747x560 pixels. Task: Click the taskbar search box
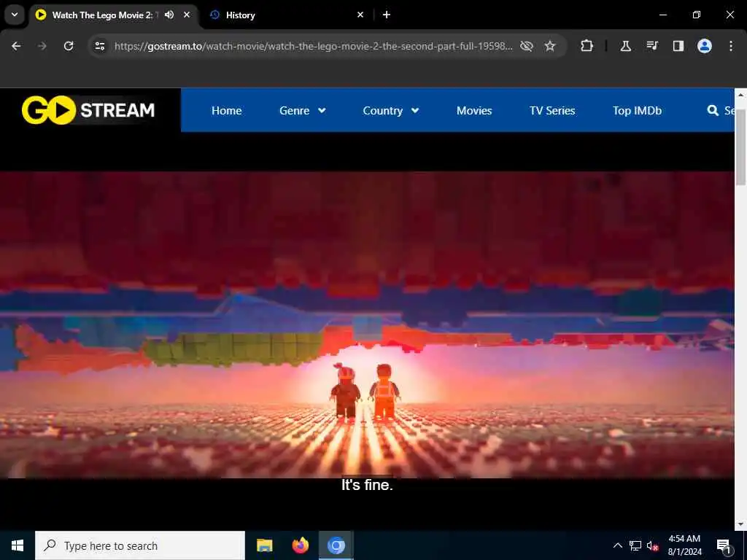tap(140, 545)
